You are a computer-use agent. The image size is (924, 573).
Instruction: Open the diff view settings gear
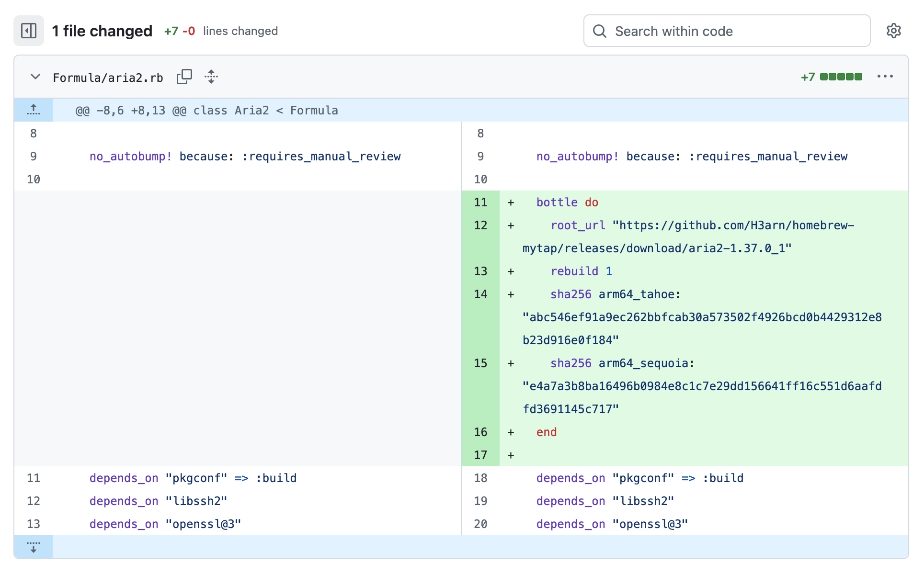[893, 31]
